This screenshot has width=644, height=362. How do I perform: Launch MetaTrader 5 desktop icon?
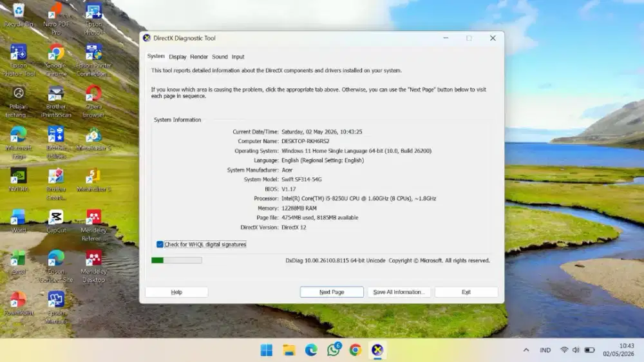[x=93, y=139]
